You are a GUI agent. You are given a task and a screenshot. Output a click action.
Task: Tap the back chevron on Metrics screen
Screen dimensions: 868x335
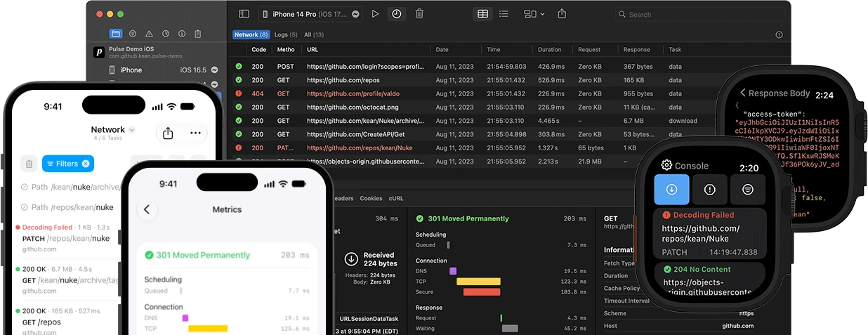(x=147, y=209)
